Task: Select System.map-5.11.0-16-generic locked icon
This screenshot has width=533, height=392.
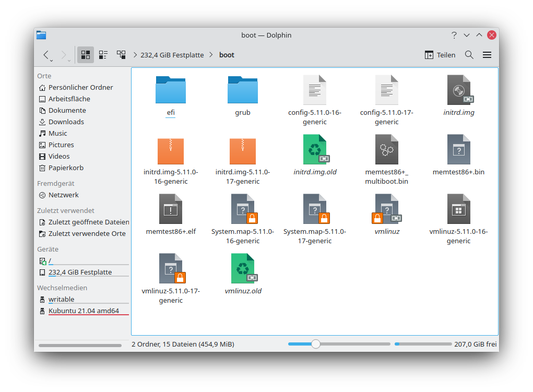Action: coord(243,209)
